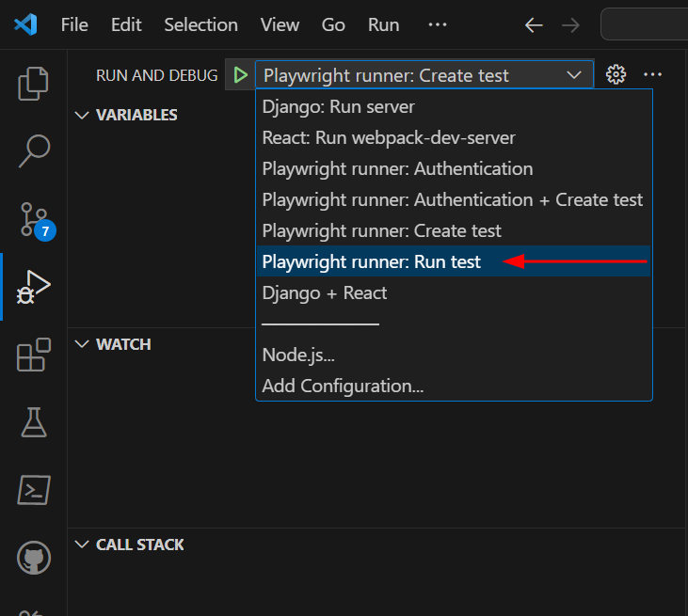Open the Edit menu
The width and height of the screenshot is (688, 616).
click(126, 25)
